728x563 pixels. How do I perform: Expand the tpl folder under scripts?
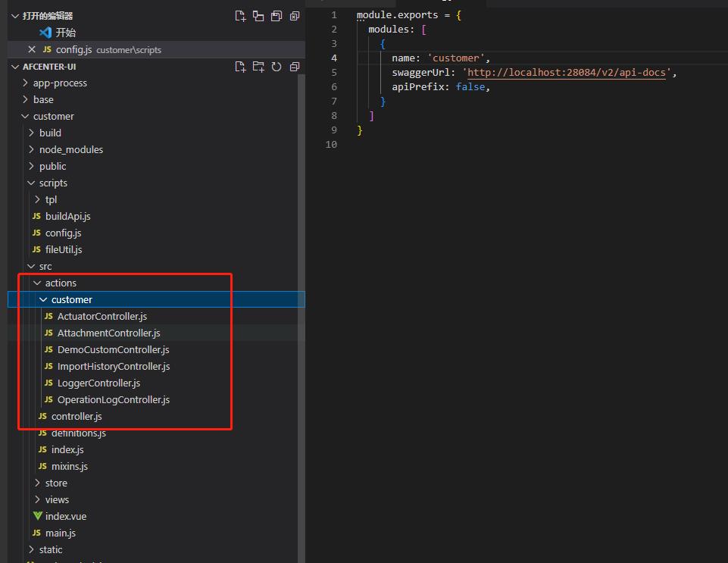click(51, 199)
